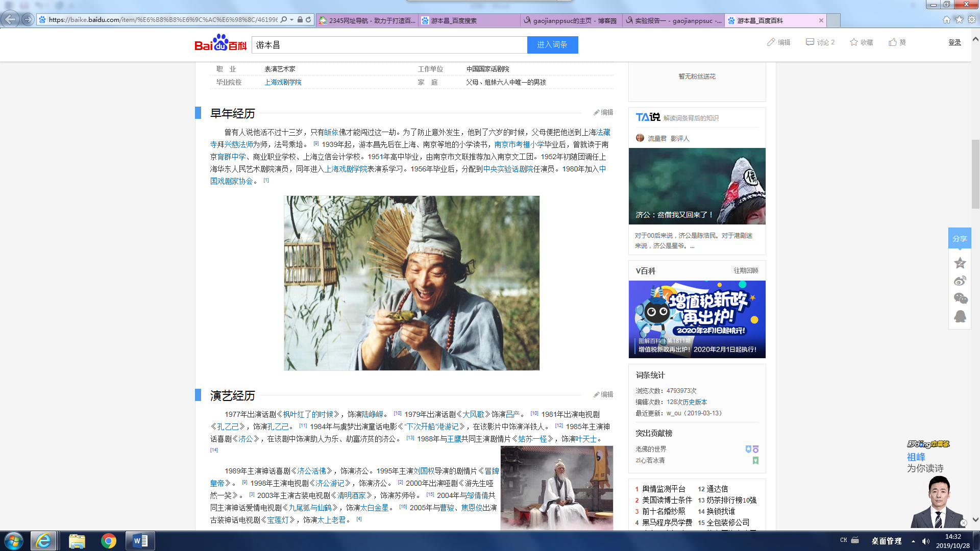This screenshot has height=551, width=980.
Task: Click the weibo share icon in sidebar
Action: pos(960,281)
